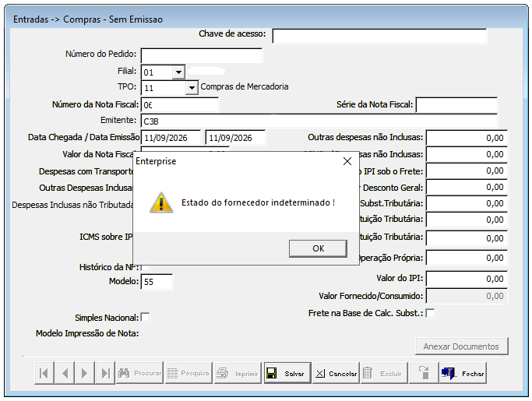
Task: Click Anexar Documentos button
Action: [x=461, y=346]
